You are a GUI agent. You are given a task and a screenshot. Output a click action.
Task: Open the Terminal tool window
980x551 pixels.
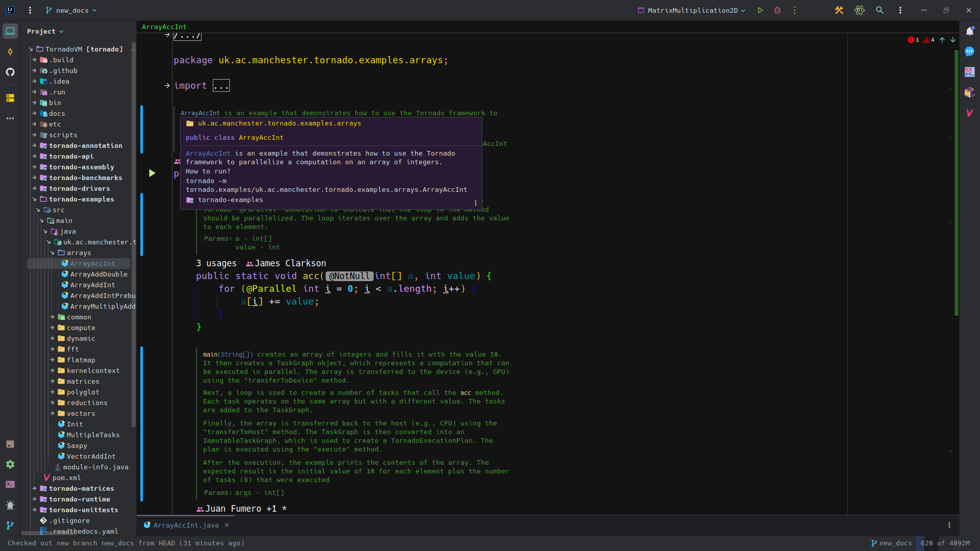click(10, 484)
